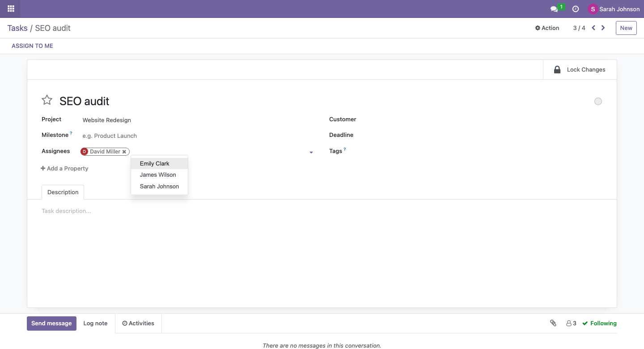Click into the Task description area
The width and height of the screenshot is (644, 349).
(x=322, y=211)
